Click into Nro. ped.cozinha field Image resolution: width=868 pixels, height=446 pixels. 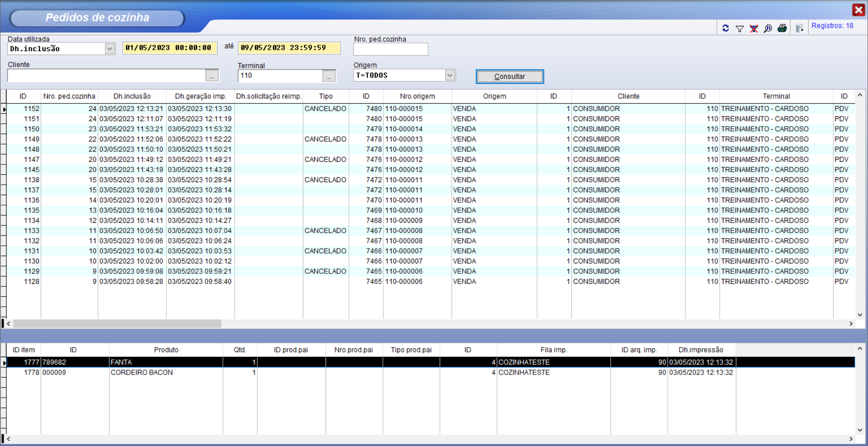point(391,49)
